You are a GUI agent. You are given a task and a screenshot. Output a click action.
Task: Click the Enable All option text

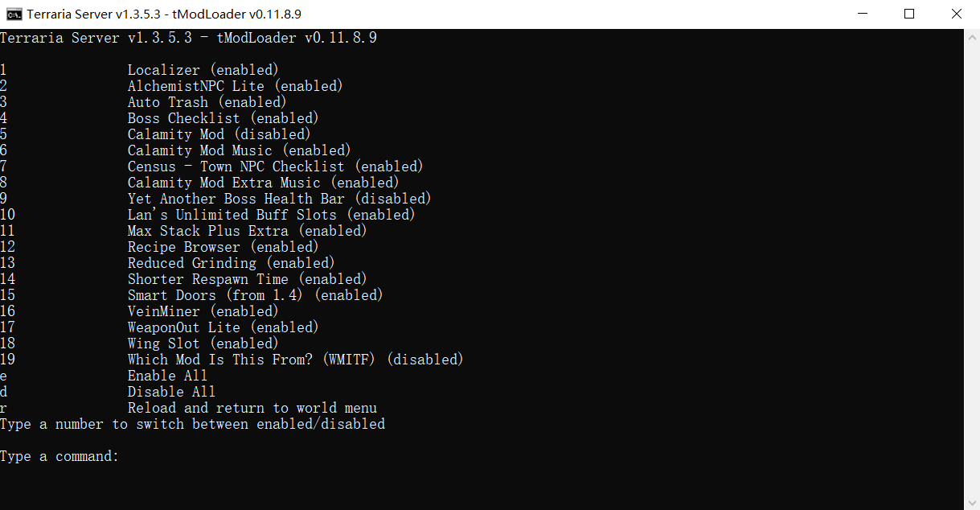[167, 376]
